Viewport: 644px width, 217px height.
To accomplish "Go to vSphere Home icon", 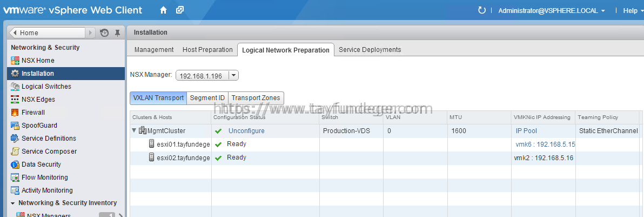I will 164,10.
